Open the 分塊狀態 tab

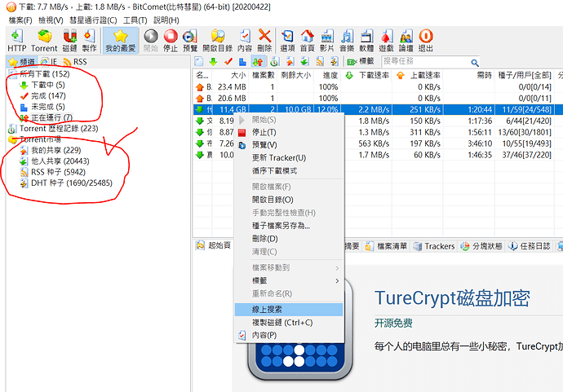481,246
